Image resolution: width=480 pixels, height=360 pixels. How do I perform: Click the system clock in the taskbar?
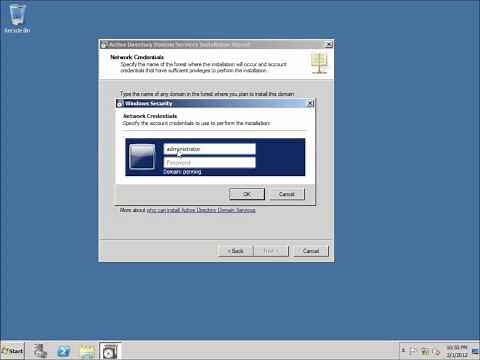click(x=457, y=351)
